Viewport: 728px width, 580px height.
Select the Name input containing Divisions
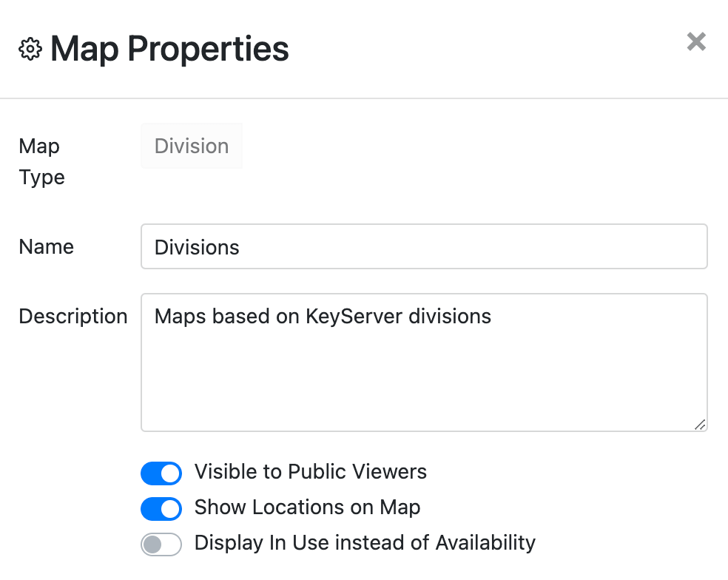pos(424,246)
